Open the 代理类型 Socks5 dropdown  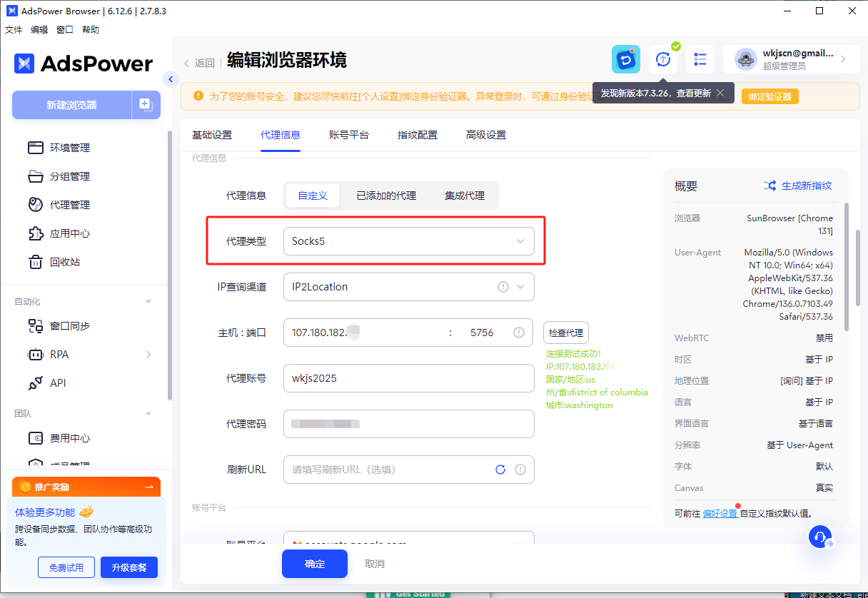[408, 241]
